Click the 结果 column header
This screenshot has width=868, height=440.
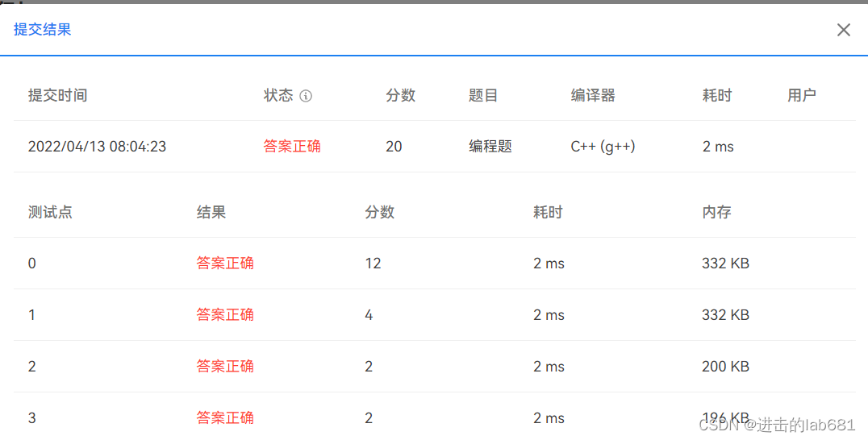click(x=211, y=212)
